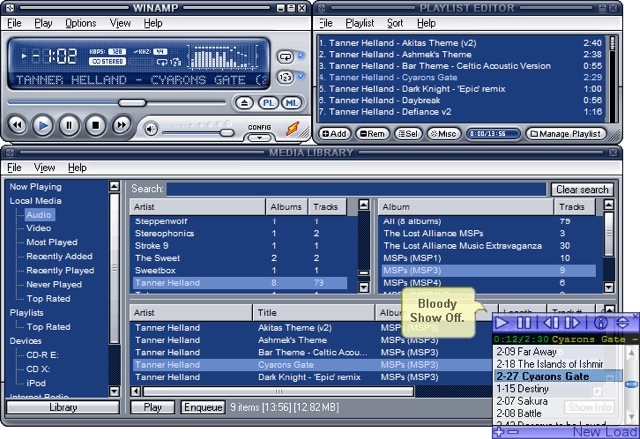
Task: Select Now Playing in library tree
Action: click(36, 187)
